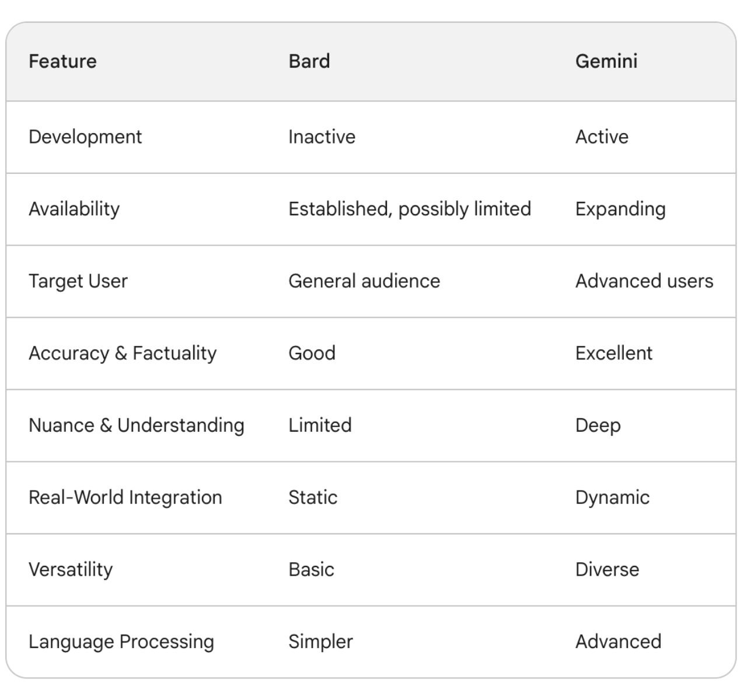
Task: Select the Real-World Integration label
Action: pyautogui.click(x=125, y=498)
